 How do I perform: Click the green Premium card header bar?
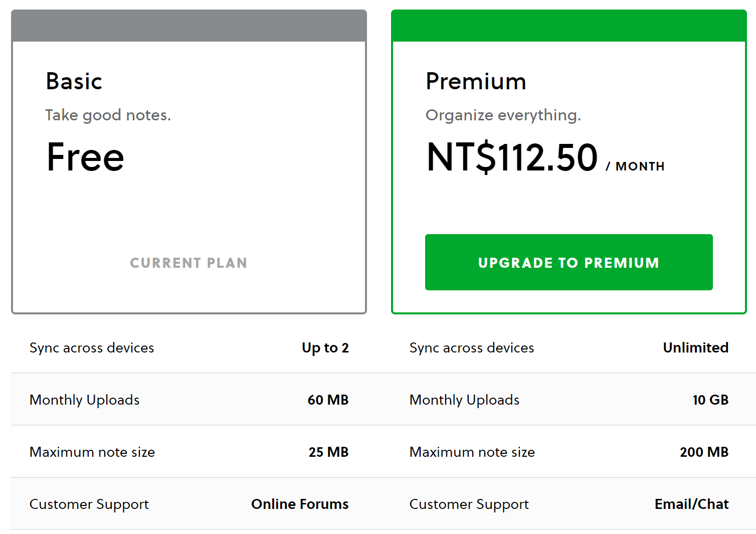[569, 26]
